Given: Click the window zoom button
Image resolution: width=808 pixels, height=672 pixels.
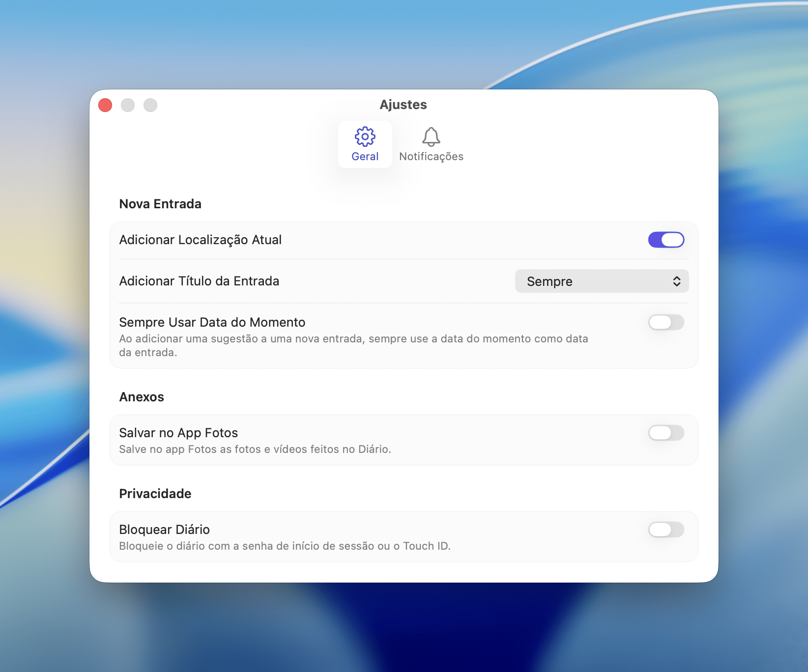Looking at the screenshot, I should [150, 105].
